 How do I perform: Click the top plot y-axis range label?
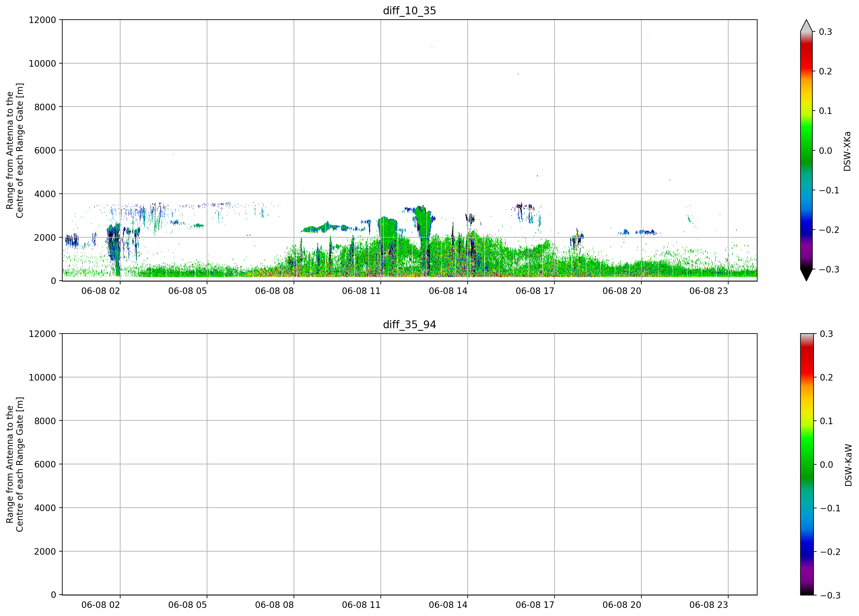pos(15,150)
